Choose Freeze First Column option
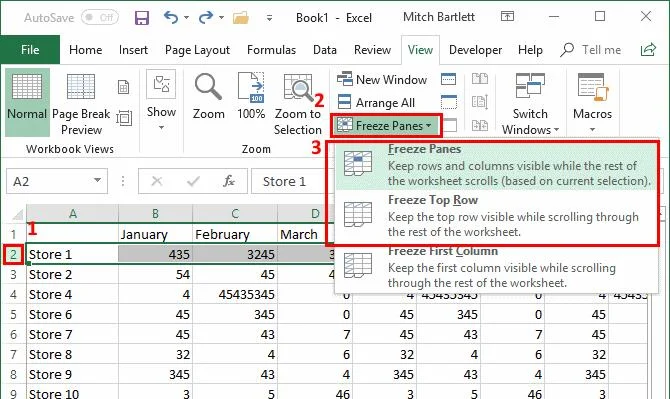Screen dimensions: 670x399 [x=496, y=267]
